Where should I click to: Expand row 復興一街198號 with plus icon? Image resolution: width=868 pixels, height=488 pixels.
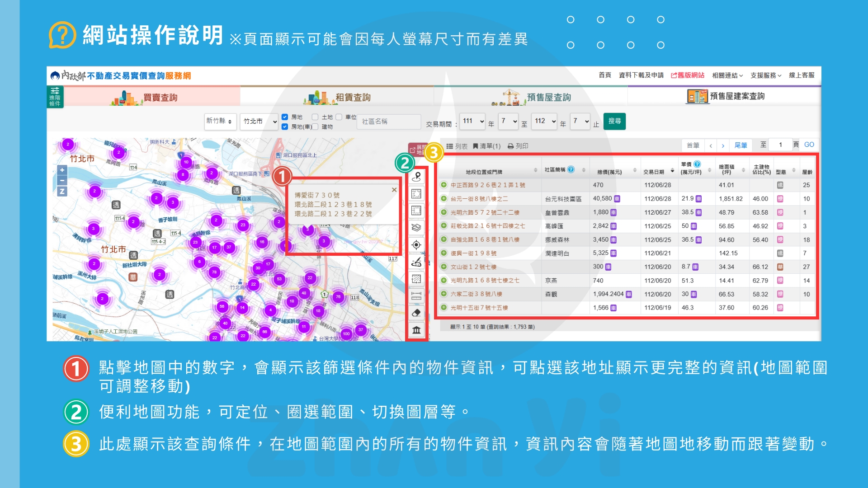click(x=443, y=253)
